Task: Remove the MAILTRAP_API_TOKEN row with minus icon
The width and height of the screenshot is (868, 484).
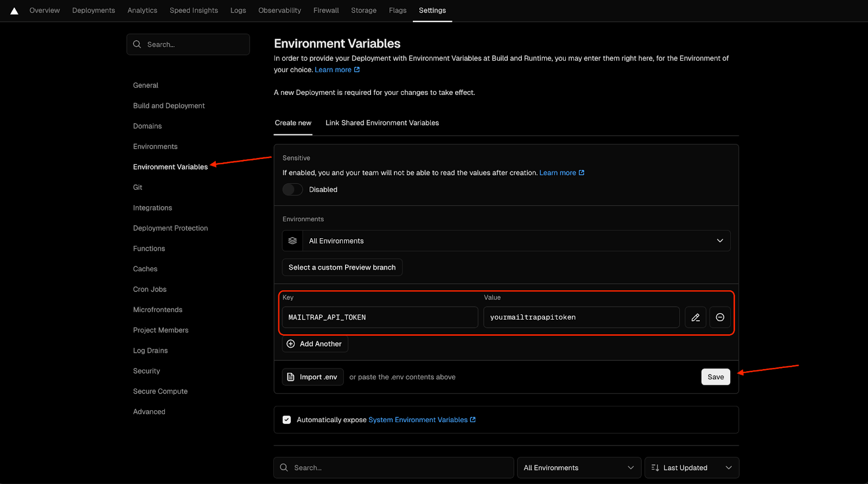Action: [720, 317]
